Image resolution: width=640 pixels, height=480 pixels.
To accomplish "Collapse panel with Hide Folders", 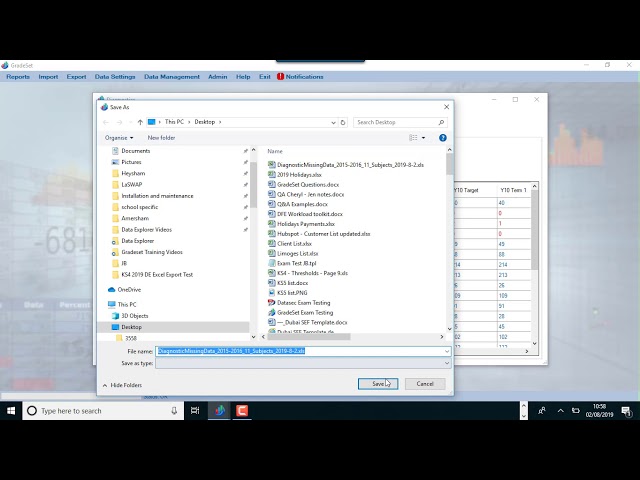I will point(122,385).
